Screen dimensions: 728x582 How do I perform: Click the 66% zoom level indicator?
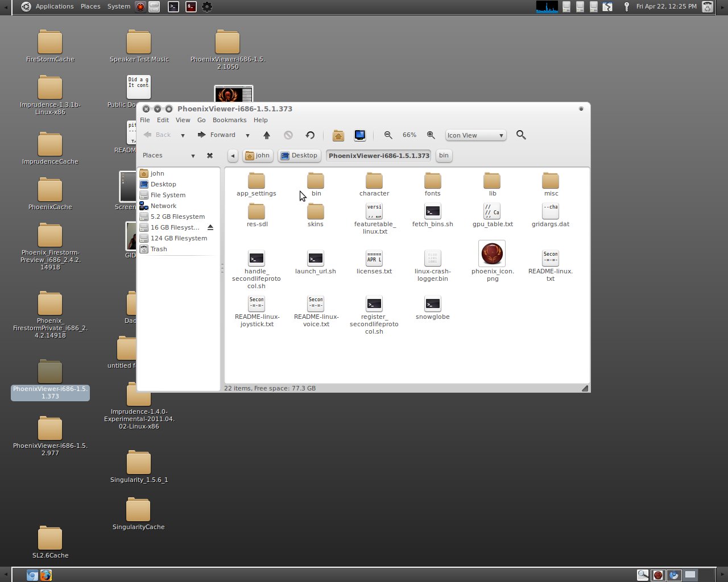tap(409, 135)
